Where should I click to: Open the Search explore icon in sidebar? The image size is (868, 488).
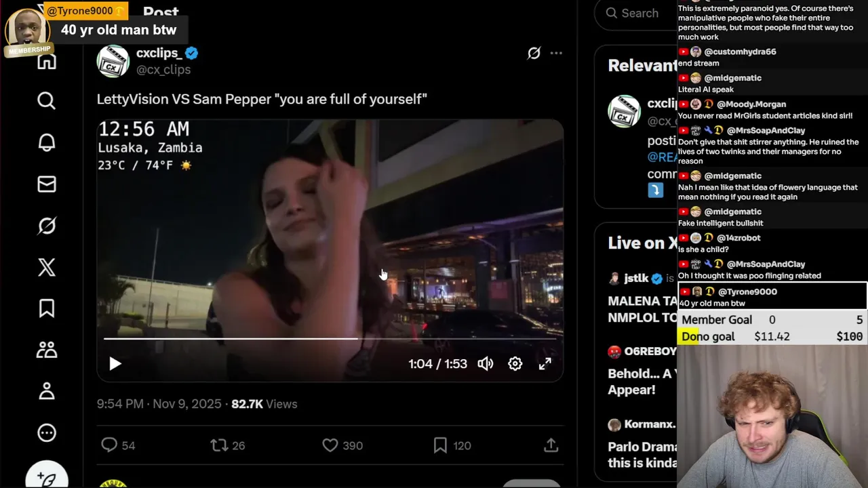(x=46, y=101)
